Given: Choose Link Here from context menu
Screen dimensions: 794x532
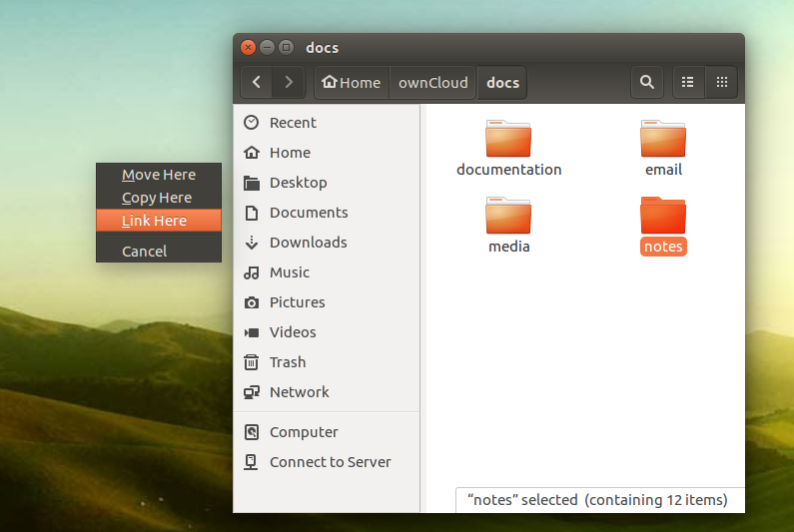Looking at the screenshot, I should pos(159,221).
